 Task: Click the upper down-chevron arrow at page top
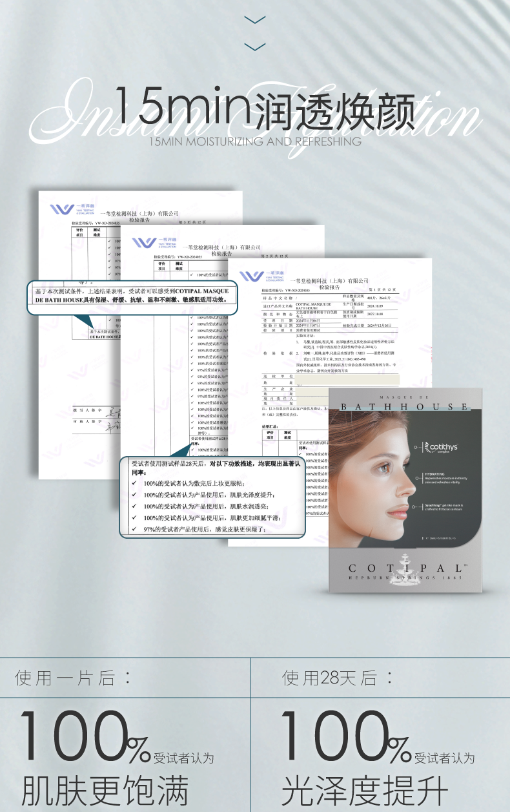tap(255, 20)
